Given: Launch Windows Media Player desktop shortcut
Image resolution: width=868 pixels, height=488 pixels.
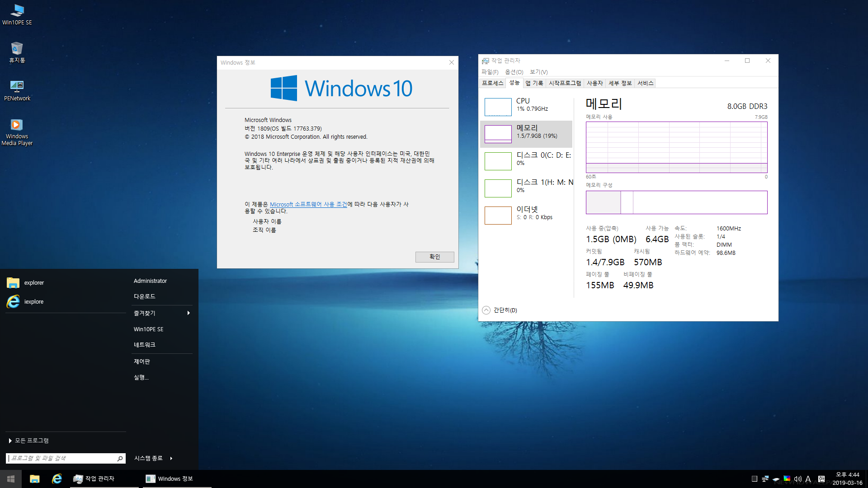Looking at the screenshot, I should [17, 132].
